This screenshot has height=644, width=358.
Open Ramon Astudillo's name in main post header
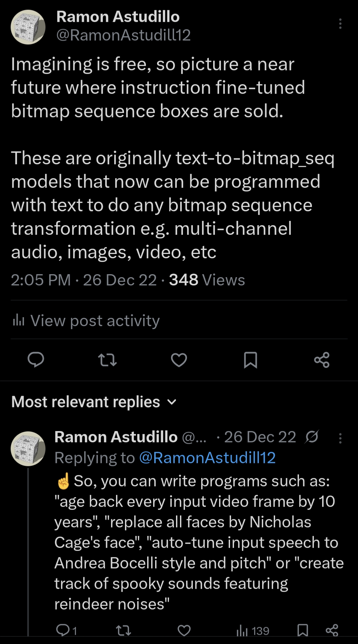118,17
